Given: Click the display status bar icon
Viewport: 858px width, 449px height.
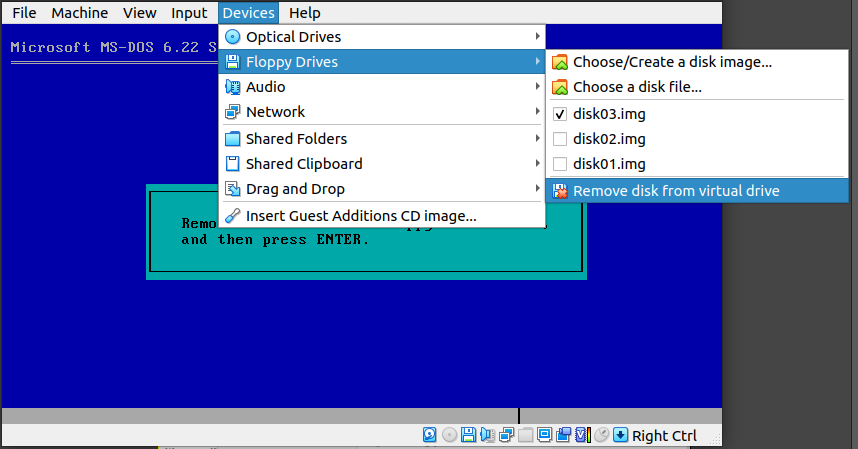Looking at the screenshot, I should tap(544, 435).
